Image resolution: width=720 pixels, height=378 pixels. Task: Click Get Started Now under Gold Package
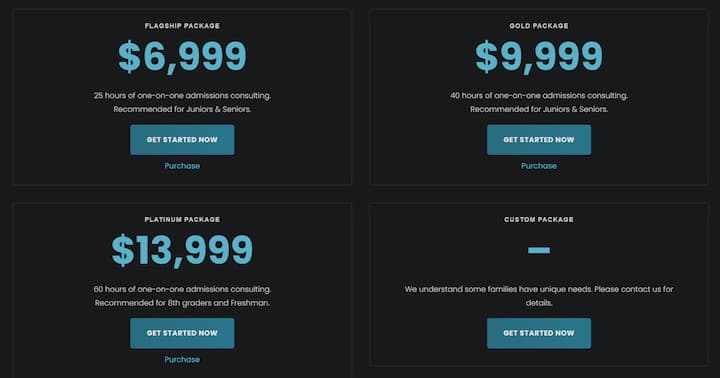tap(539, 140)
